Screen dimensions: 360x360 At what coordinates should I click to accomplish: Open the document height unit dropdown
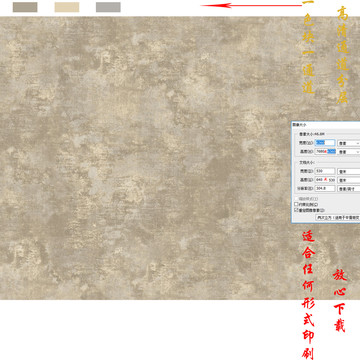(x=349, y=180)
